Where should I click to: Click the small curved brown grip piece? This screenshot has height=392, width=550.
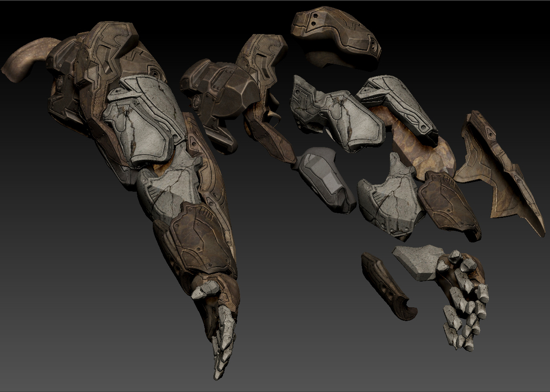coord(389,287)
